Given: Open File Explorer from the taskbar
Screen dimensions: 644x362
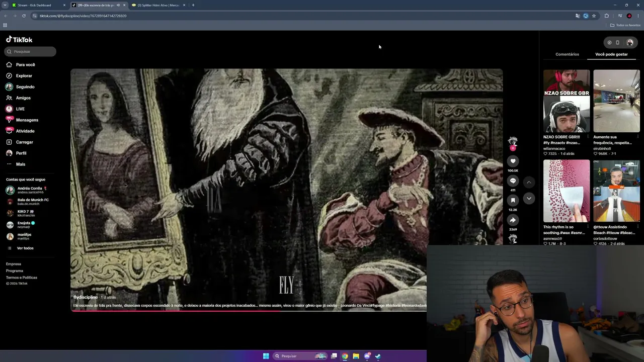Looking at the screenshot, I should tap(356, 356).
